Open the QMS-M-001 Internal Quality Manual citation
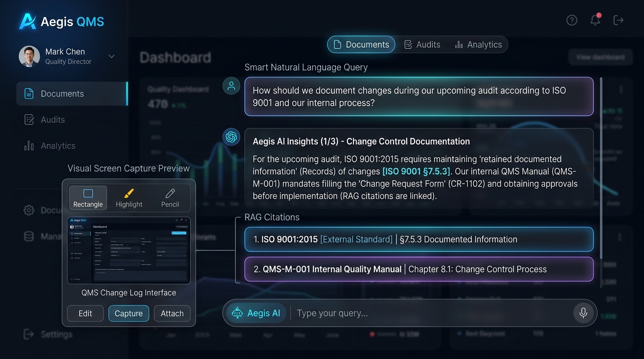 click(x=419, y=269)
